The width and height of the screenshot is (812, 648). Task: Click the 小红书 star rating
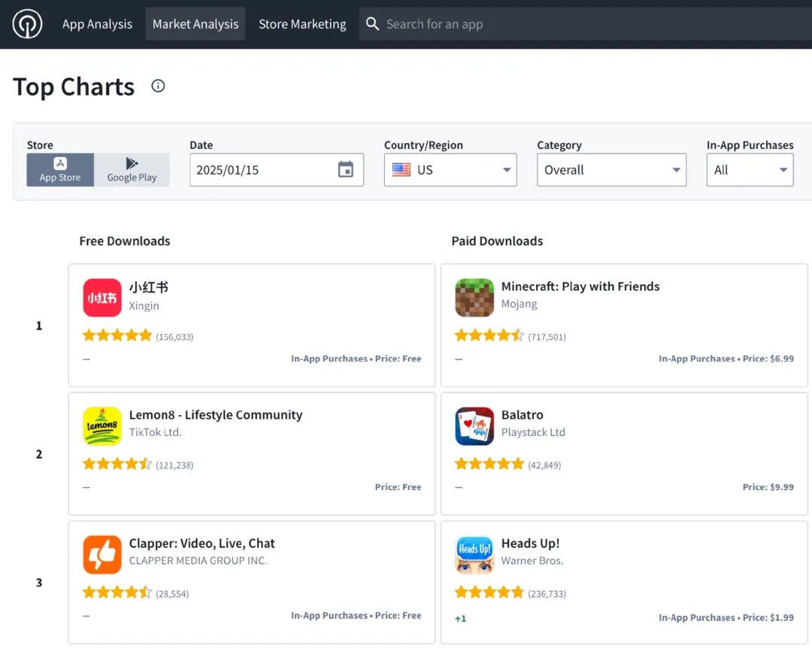(117, 336)
